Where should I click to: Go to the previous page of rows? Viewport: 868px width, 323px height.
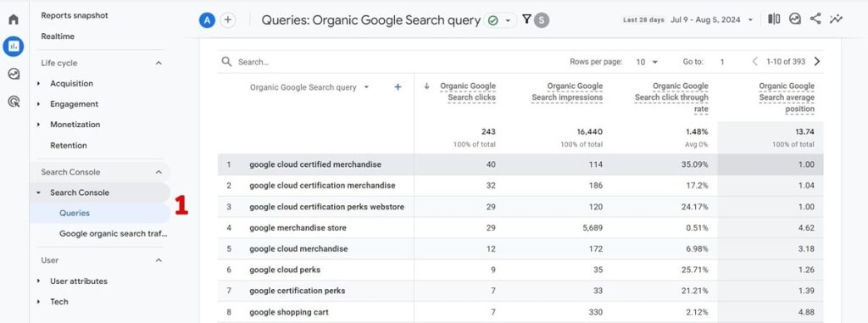(x=754, y=62)
